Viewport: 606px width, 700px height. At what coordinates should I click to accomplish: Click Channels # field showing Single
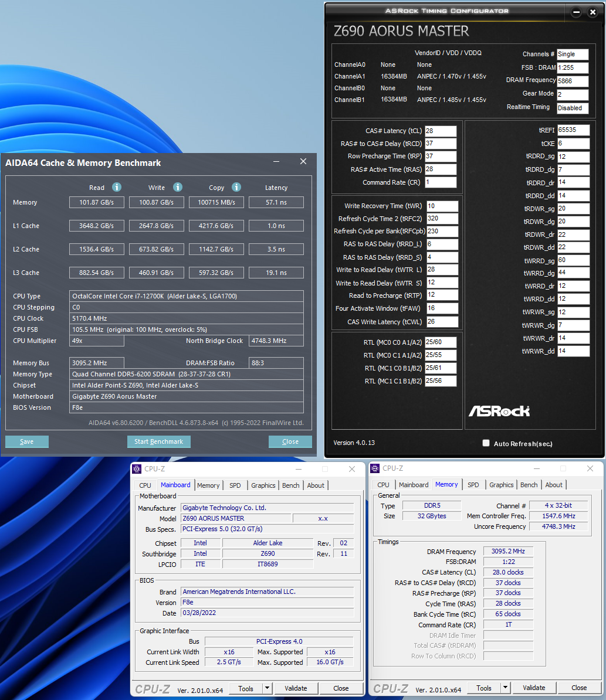[573, 54]
